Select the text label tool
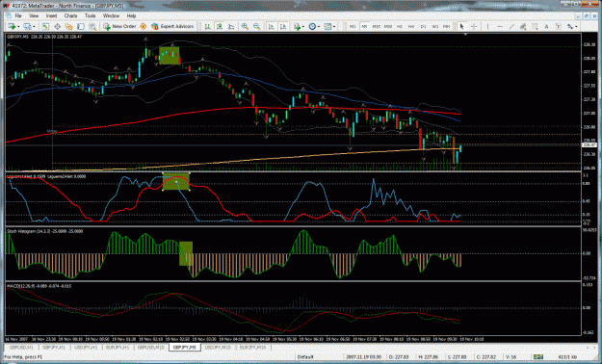Image resolution: width=602 pixels, height=364 pixels. [559, 27]
